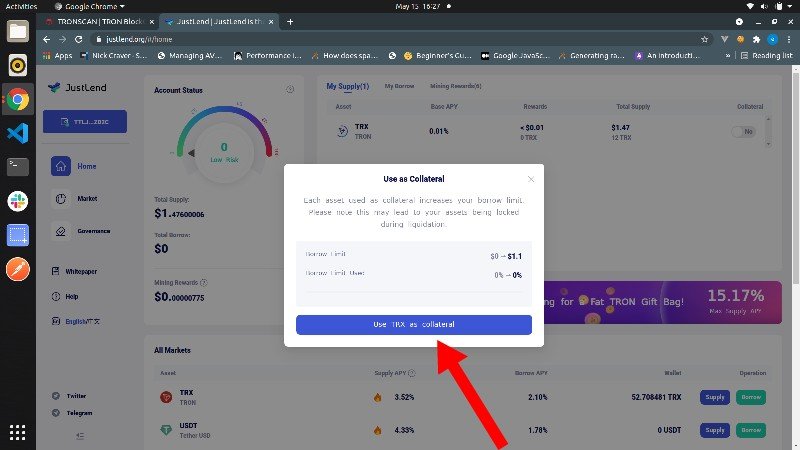
Task: Open a new browser tab
Action: (290, 22)
